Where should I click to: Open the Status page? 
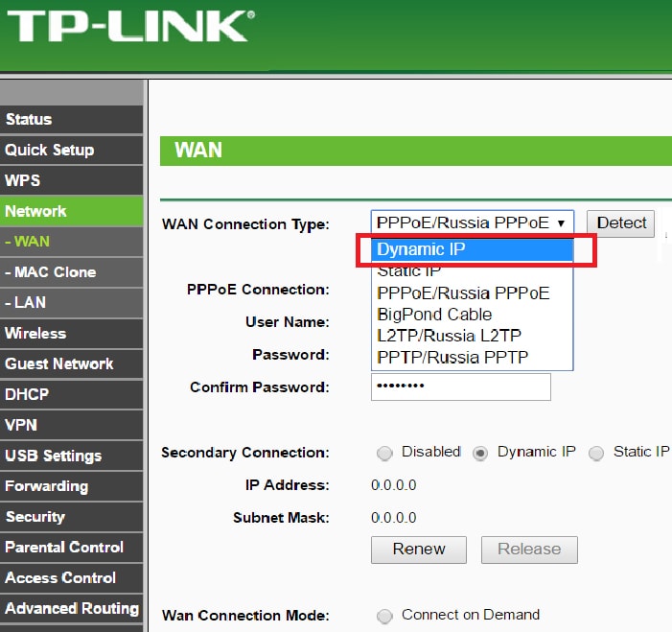pos(71,119)
